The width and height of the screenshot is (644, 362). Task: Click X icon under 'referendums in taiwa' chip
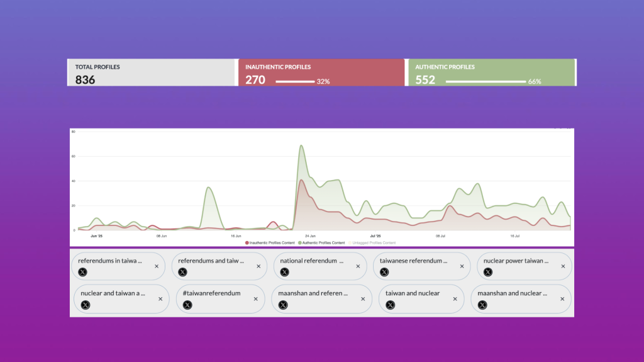click(82, 272)
